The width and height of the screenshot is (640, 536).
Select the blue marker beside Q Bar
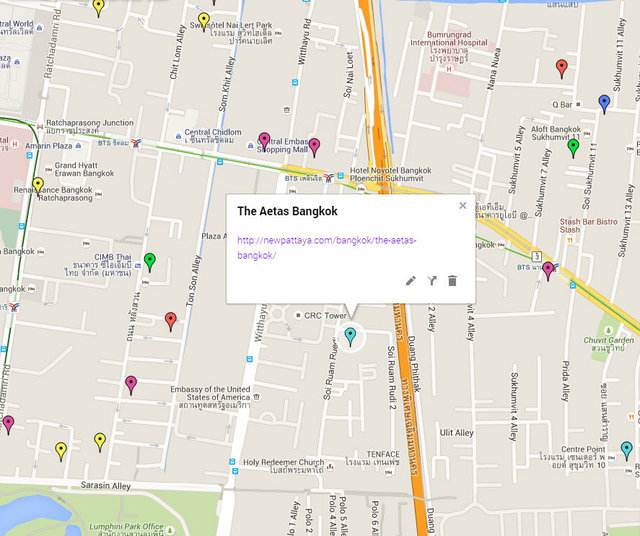point(604,104)
